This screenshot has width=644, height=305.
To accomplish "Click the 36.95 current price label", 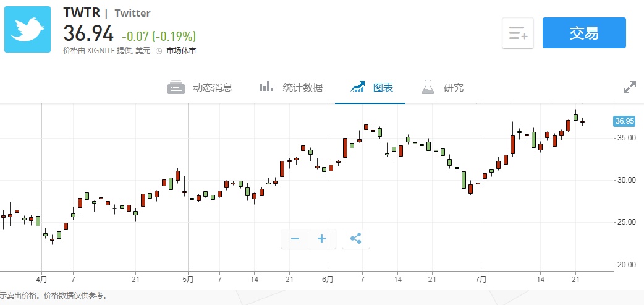I will pyautogui.click(x=625, y=121).
